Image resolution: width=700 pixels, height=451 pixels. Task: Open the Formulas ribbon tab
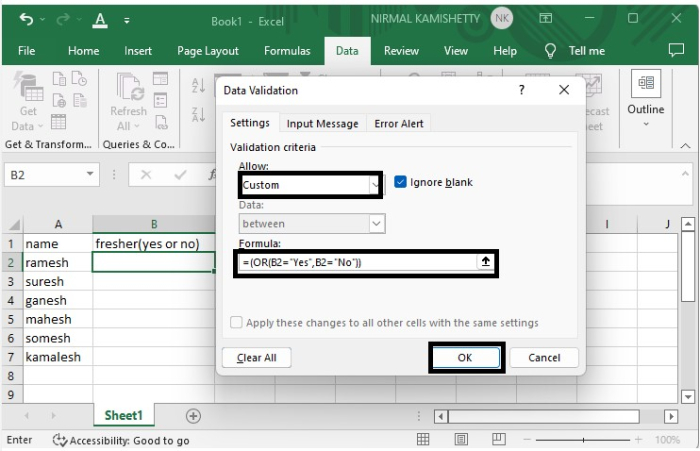point(287,51)
